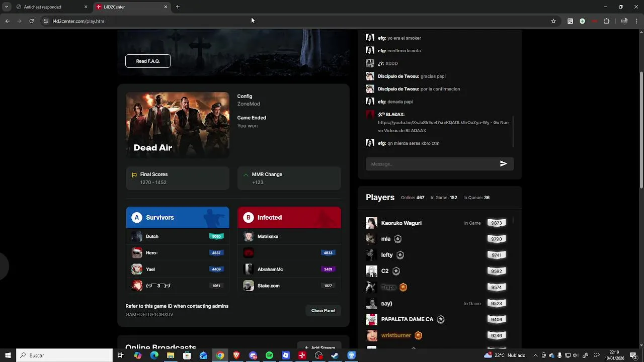This screenshot has height=362, width=644.
Task: Close the Anticheat responded tab
Action: 86,7
